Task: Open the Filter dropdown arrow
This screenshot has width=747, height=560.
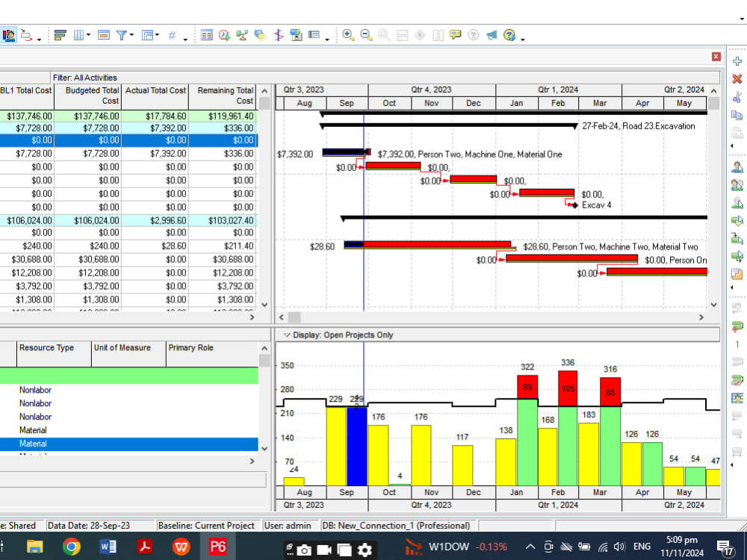Action: tap(132, 35)
